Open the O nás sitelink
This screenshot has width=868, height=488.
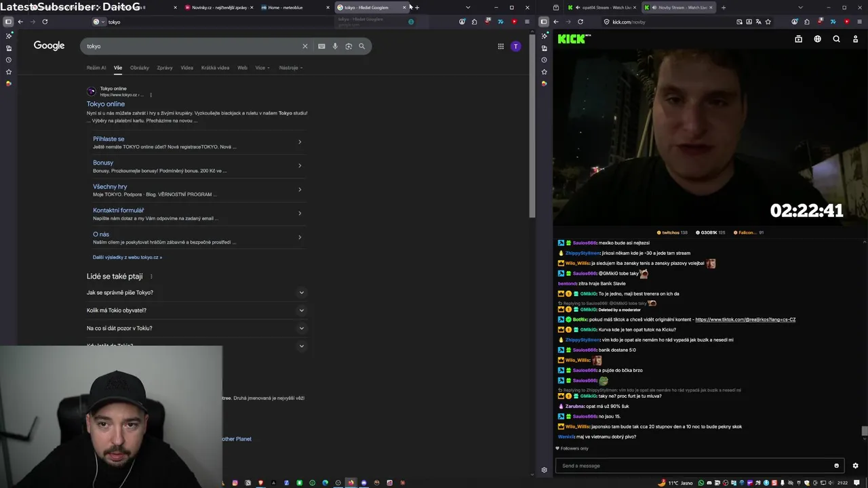click(101, 235)
